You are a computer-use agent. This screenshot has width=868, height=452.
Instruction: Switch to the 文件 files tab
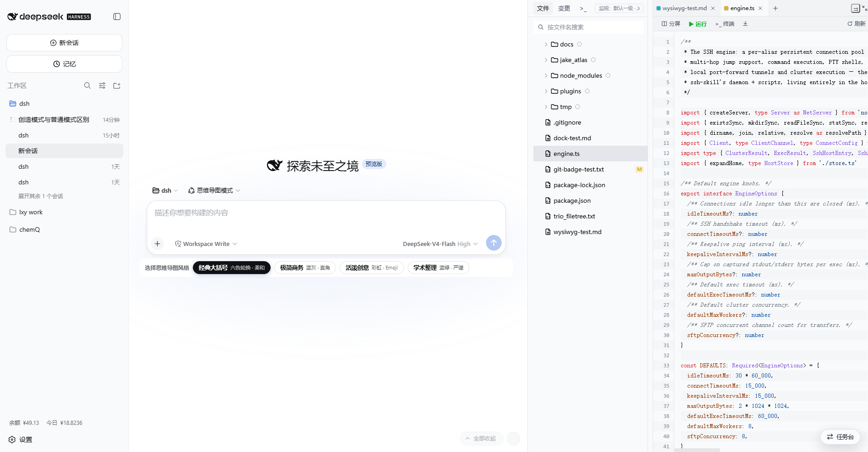pos(543,8)
